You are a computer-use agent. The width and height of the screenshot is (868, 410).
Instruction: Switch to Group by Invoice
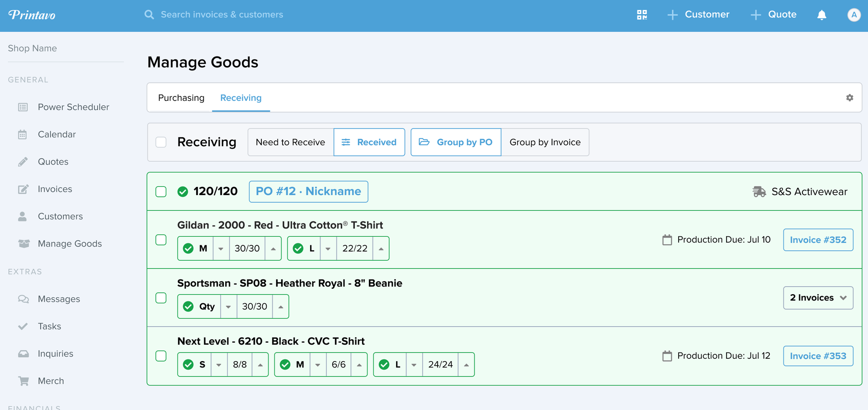pyautogui.click(x=545, y=142)
